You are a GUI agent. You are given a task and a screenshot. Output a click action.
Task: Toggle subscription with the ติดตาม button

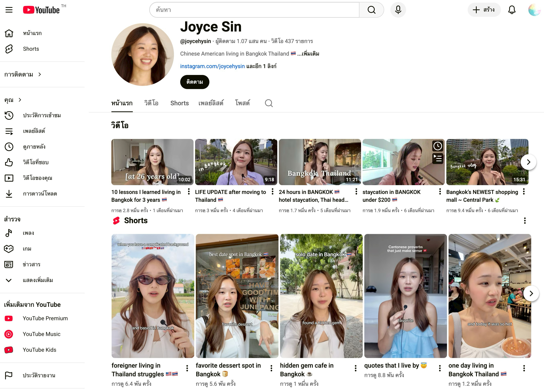pos(195,82)
